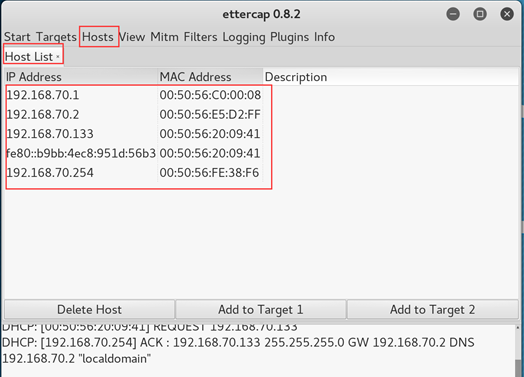
Task: Open the Info menu
Action: point(324,37)
